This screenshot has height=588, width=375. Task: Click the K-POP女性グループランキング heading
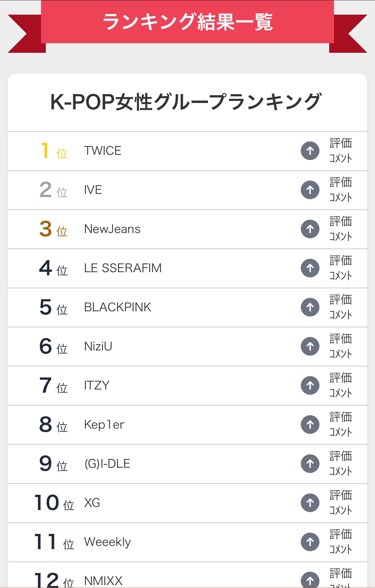pyautogui.click(x=186, y=102)
